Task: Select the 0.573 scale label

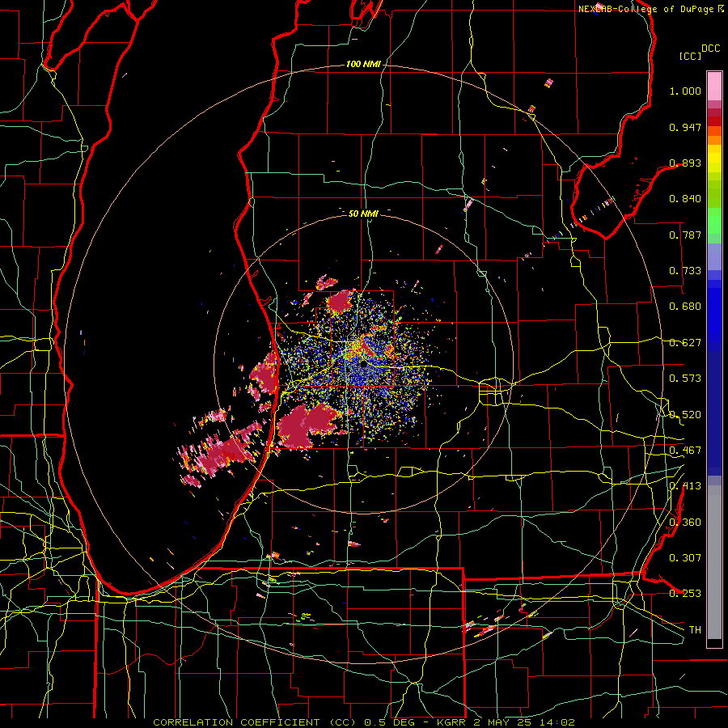Action: click(685, 379)
